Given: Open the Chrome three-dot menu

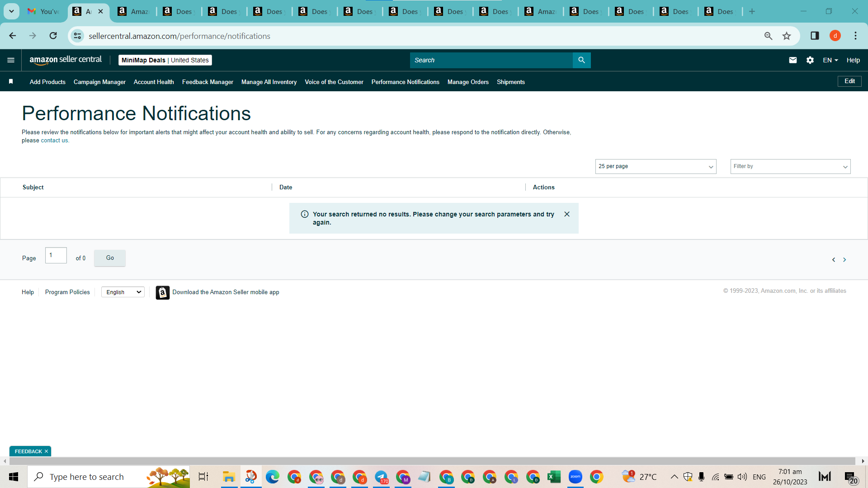Looking at the screenshot, I should point(855,36).
